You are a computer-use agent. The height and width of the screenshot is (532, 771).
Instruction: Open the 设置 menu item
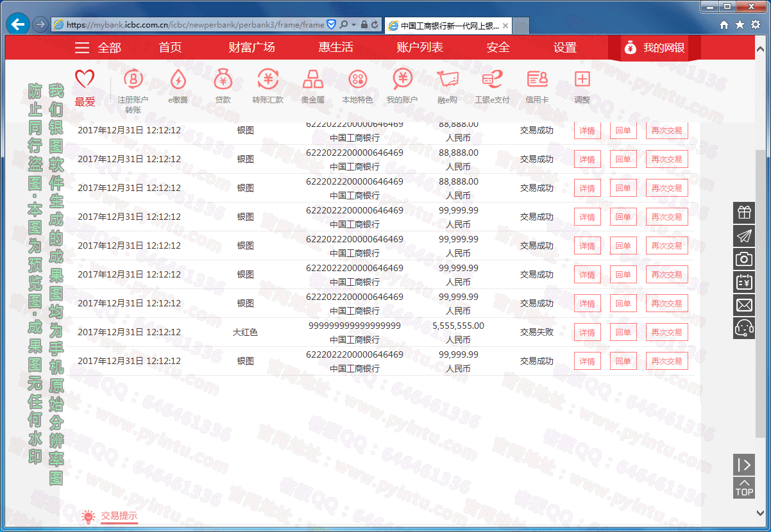click(565, 47)
